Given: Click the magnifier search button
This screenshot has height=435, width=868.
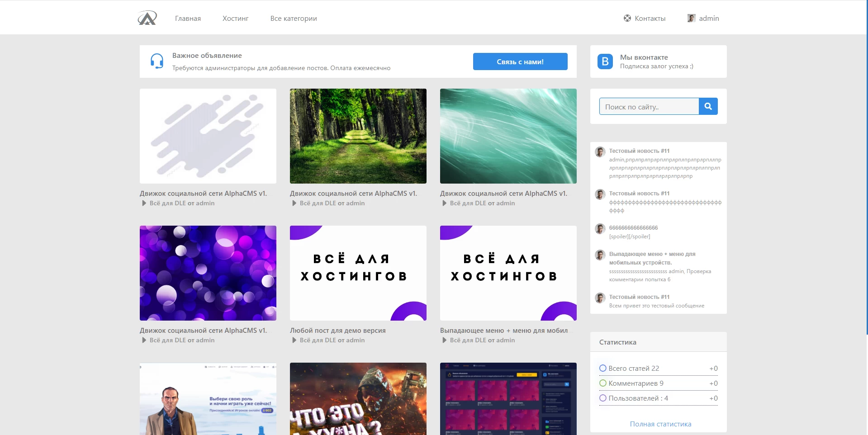Looking at the screenshot, I should (x=708, y=106).
